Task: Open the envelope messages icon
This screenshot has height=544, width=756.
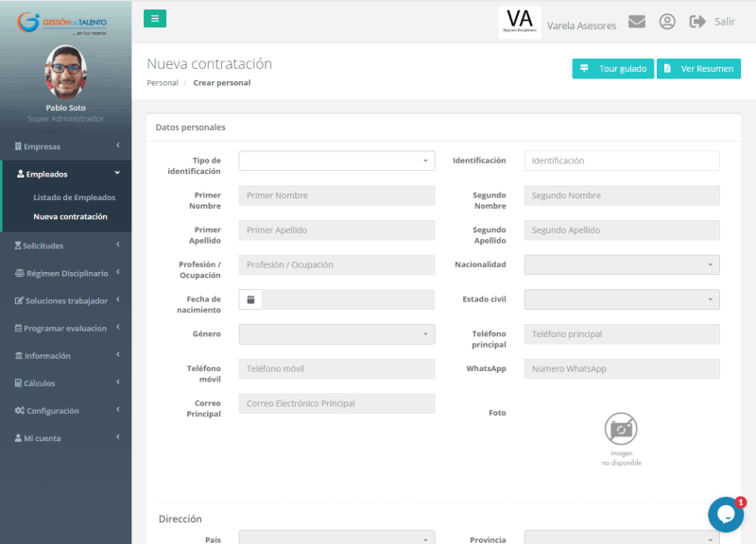Action: click(637, 22)
